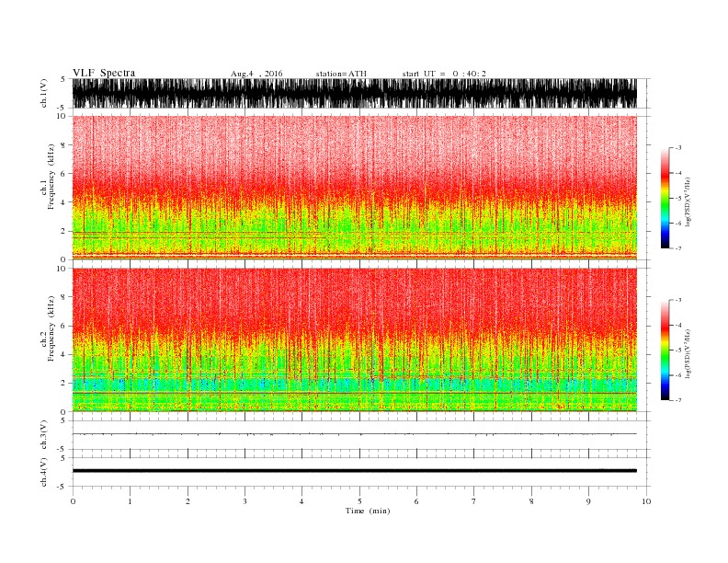This screenshot has height=563, width=728.
Task: Click the 'start UT = 0 :40: 2' text
Action: coord(444,74)
